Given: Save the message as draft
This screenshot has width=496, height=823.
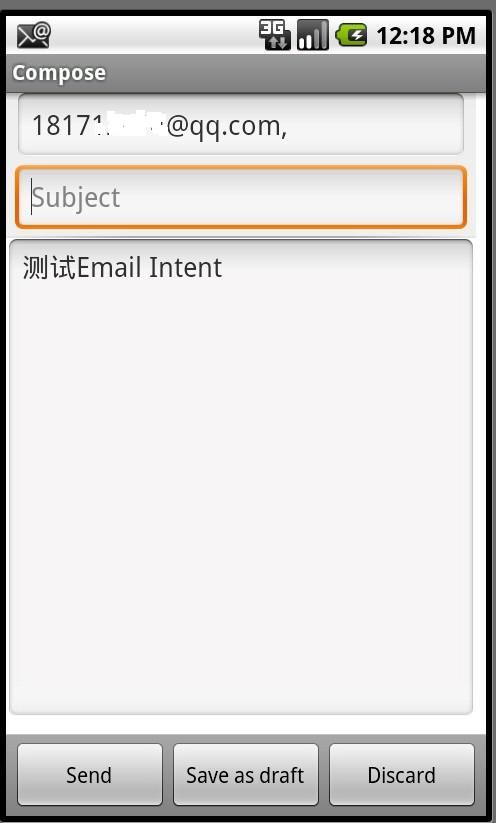Looking at the screenshot, I should pos(246,775).
